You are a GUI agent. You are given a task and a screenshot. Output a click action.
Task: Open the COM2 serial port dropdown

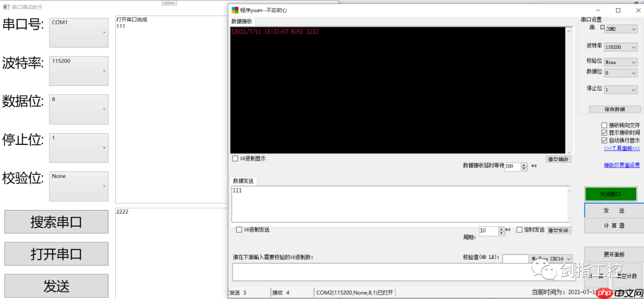coord(621,29)
